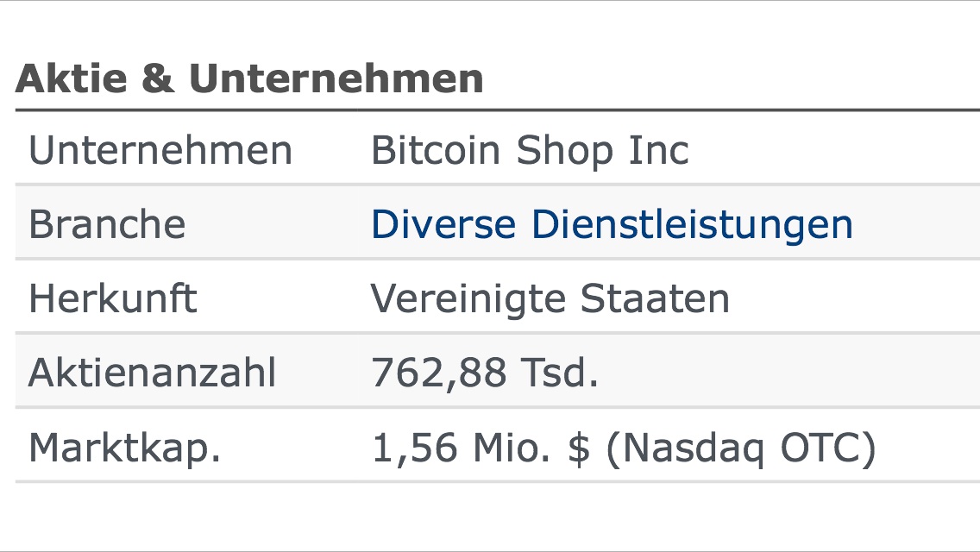Click the word "Staaten" in origin value
Viewport: 980px width, 552px height.
coord(655,299)
